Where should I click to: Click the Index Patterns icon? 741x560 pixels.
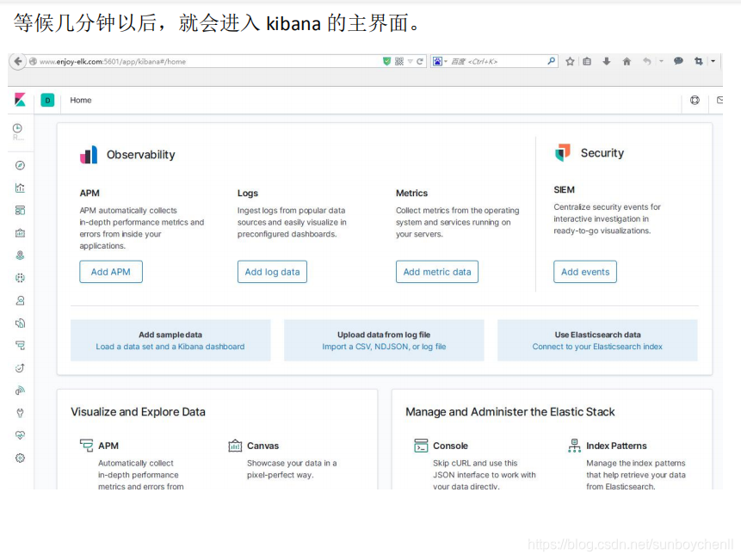(x=574, y=446)
